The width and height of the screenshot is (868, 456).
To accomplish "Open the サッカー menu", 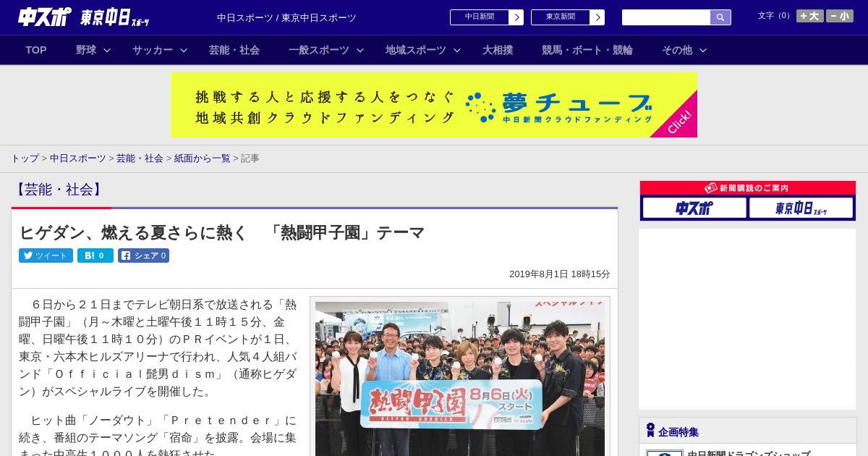I will [x=153, y=50].
